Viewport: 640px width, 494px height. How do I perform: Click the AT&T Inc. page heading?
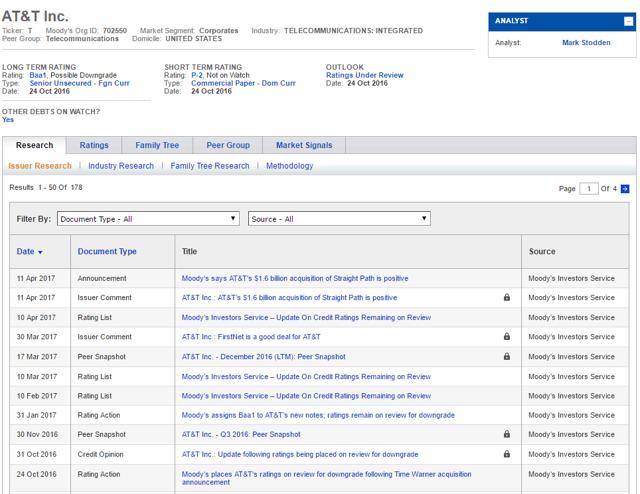tap(35, 16)
